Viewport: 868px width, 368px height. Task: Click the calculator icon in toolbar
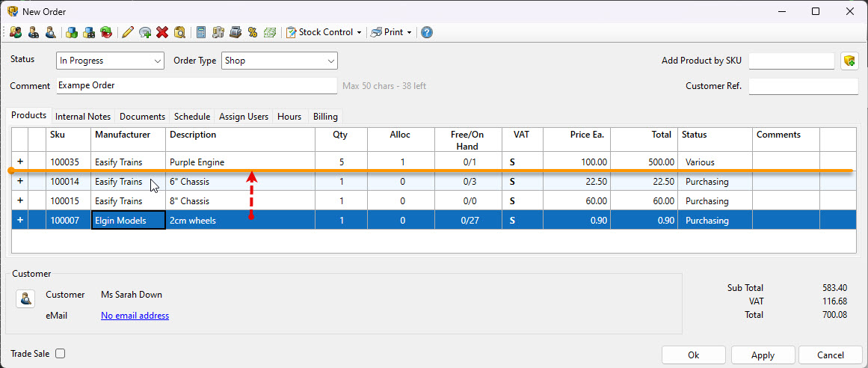[200, 32]
